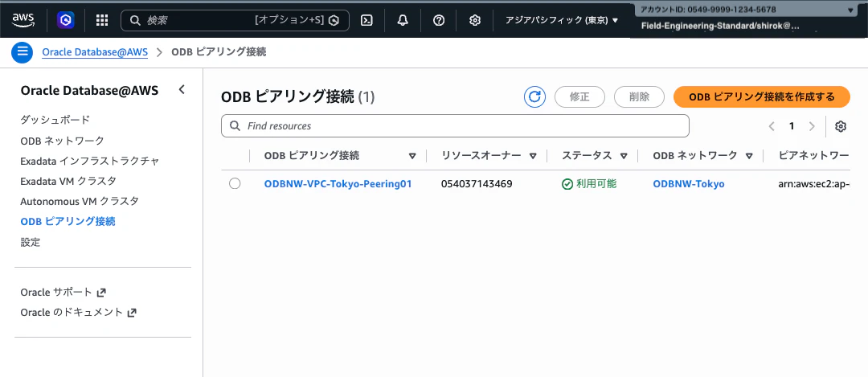Collapse the Oracle Database@AWS side panel
The width and height of the screenshot is (868, 377).
tap(182, 90)
